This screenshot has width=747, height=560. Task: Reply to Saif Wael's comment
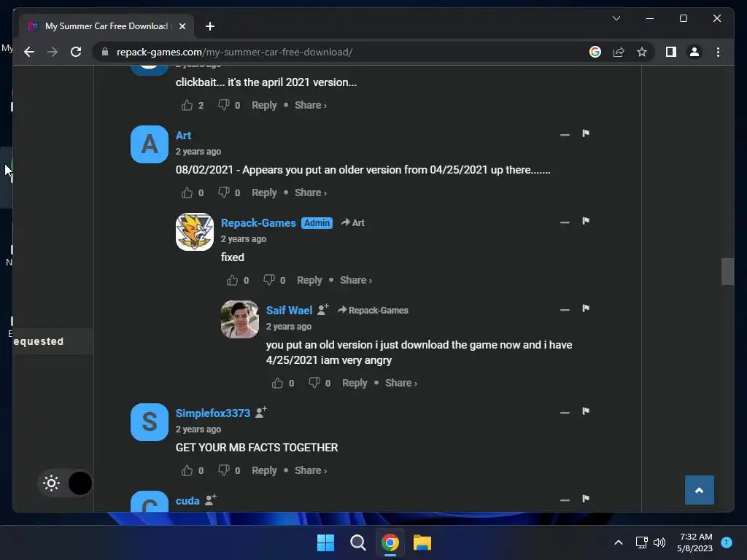pos(355,383)
